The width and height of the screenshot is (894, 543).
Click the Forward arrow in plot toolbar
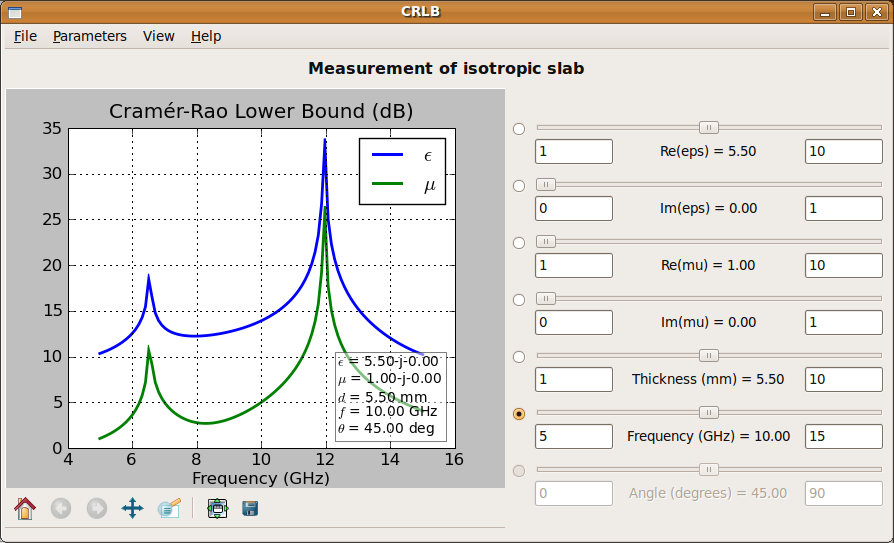coord(97,508)
